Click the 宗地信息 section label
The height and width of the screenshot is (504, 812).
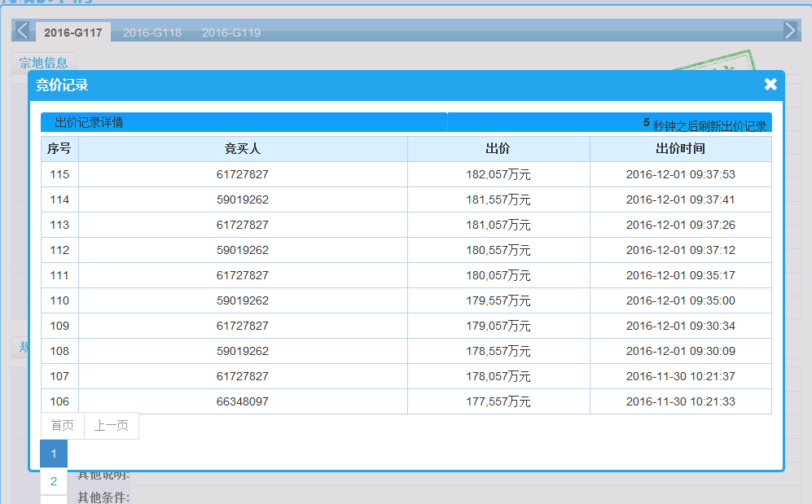point(44,63)
